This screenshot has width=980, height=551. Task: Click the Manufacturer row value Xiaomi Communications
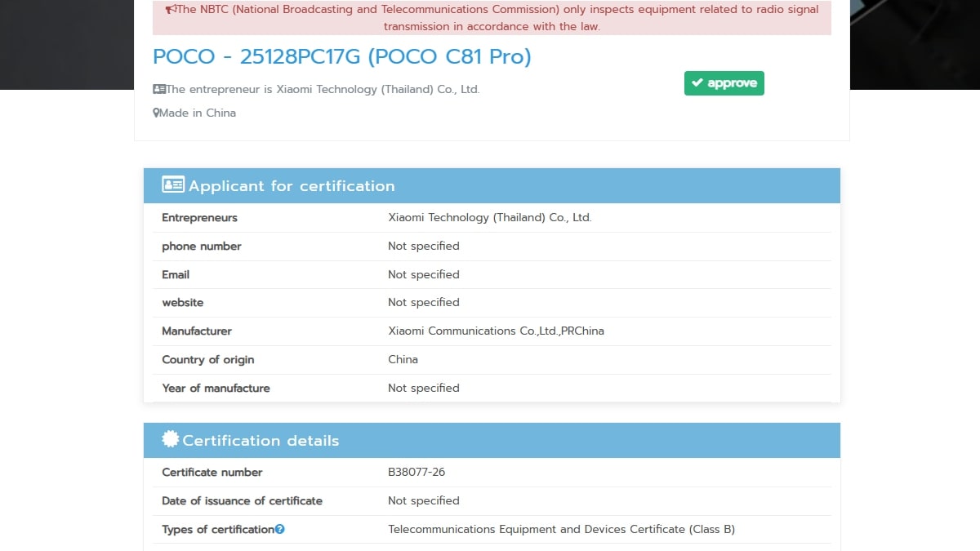[496, 331]
